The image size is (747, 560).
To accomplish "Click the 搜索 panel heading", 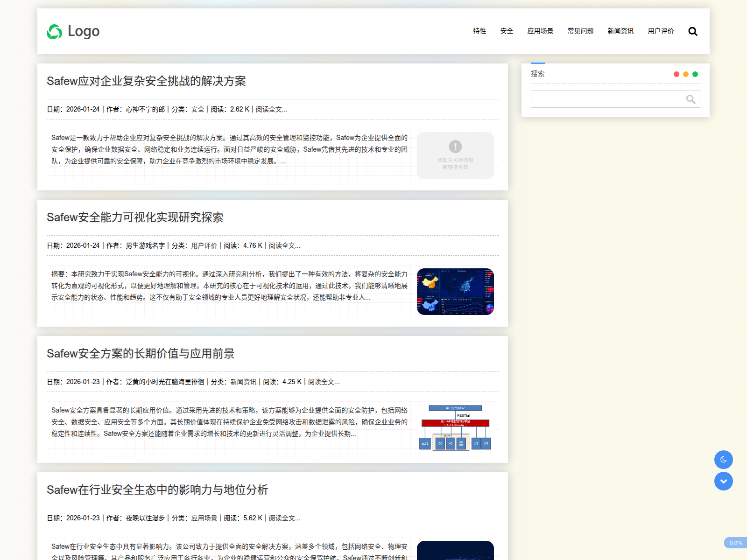I will 537,74.
